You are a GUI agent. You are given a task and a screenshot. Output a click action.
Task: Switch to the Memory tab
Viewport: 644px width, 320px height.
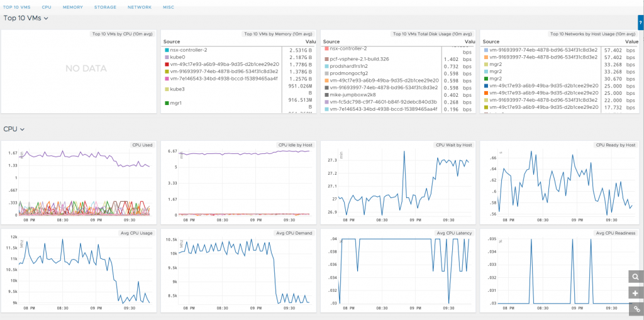tap(72, 7)
